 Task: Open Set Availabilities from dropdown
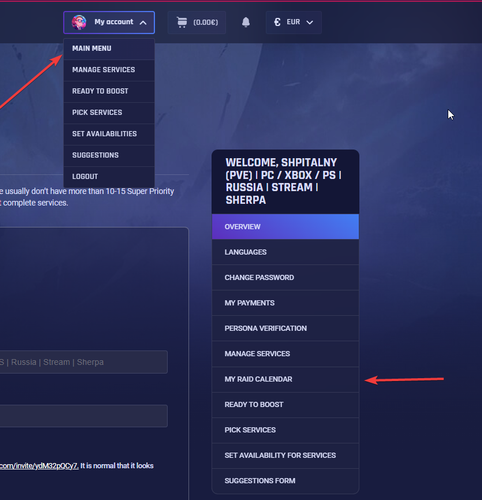pos(109,134)
